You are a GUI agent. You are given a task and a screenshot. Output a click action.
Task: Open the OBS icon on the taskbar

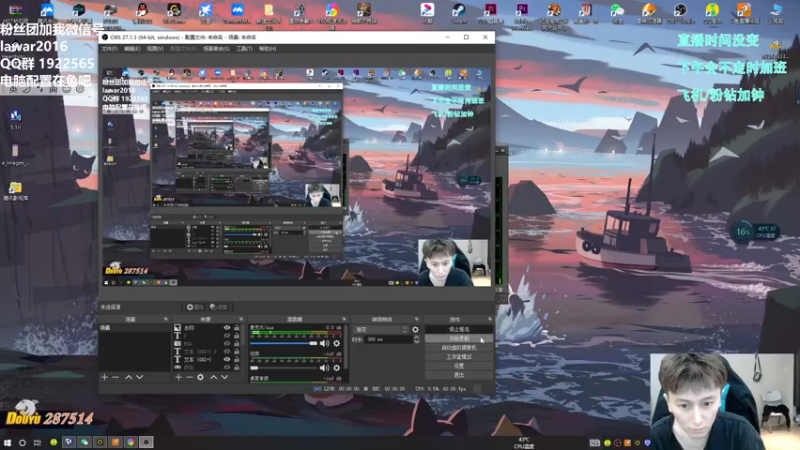click(146, 442)
